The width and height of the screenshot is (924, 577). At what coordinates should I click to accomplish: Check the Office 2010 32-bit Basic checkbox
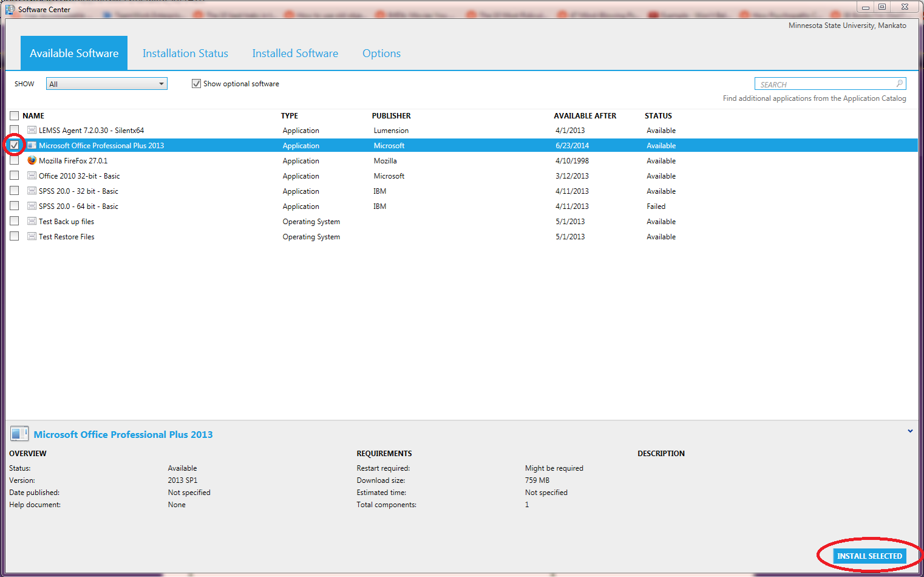pos(15,176)
